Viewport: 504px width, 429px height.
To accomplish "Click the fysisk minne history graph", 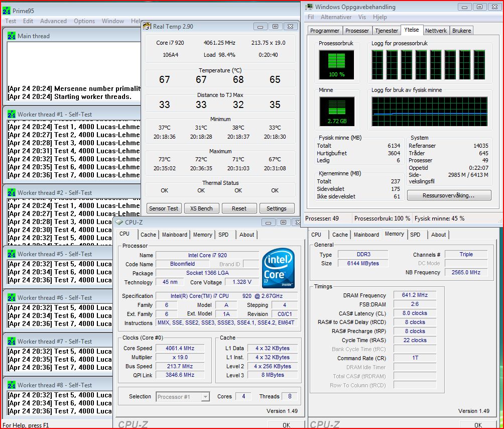I will [x=429, y=112].
